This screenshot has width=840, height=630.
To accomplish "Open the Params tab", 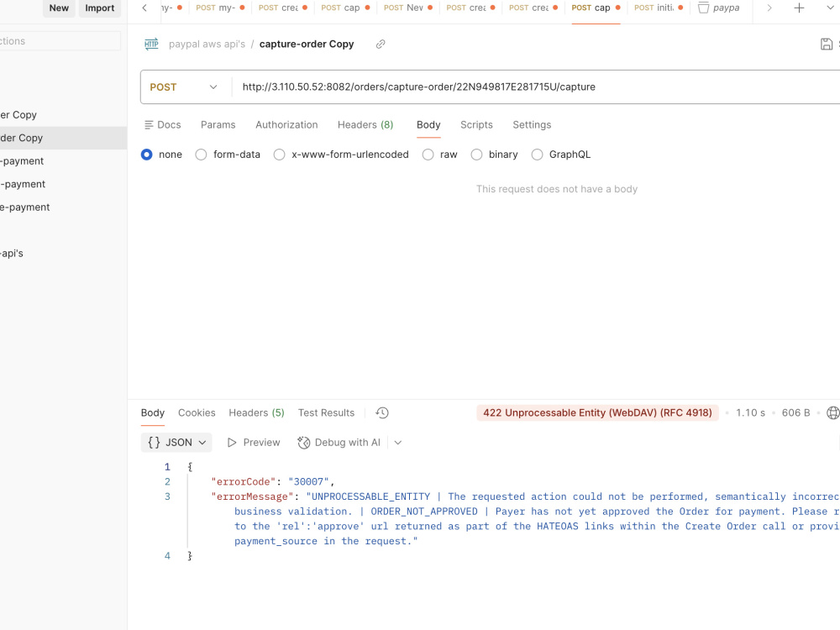I will point(218,125).
